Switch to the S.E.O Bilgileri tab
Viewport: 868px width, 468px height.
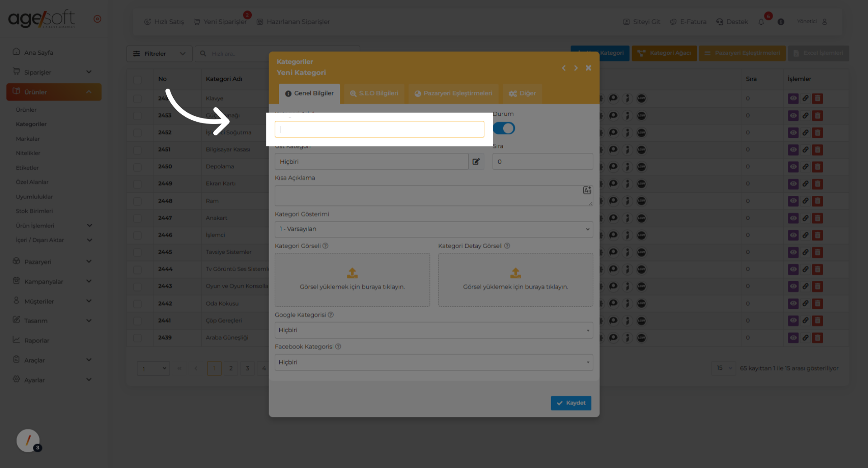tap(374, 93)
